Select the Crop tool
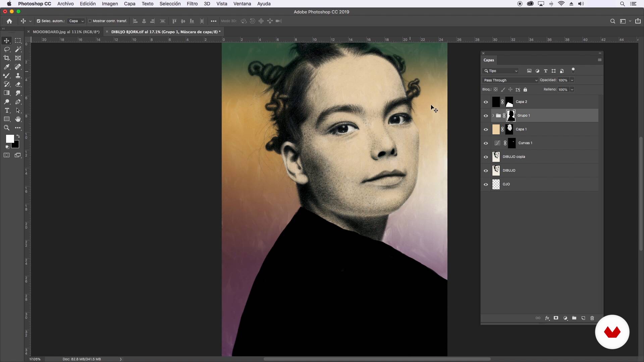This screenshot has width=644, height=362. 7,58
